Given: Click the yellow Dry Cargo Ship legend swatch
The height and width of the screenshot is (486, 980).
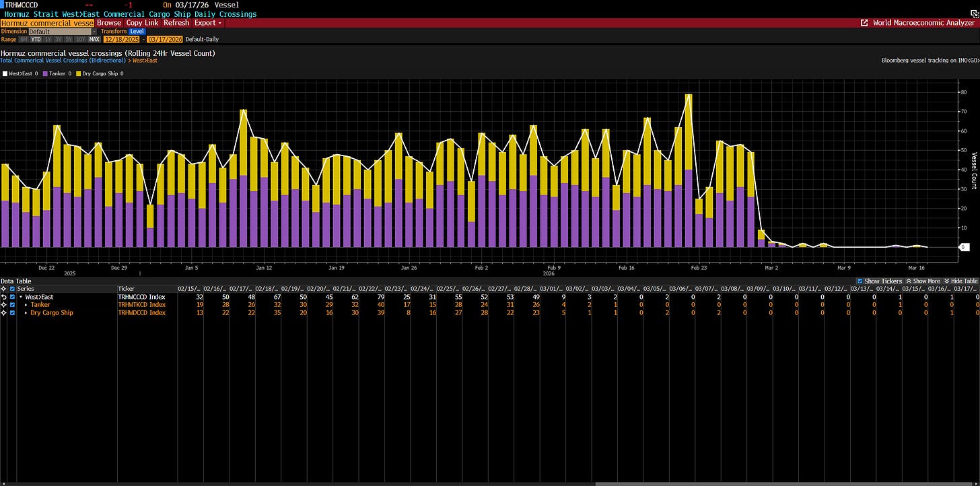Looking at the screenshot, I should pyautogui.click(x=79, y=73).
